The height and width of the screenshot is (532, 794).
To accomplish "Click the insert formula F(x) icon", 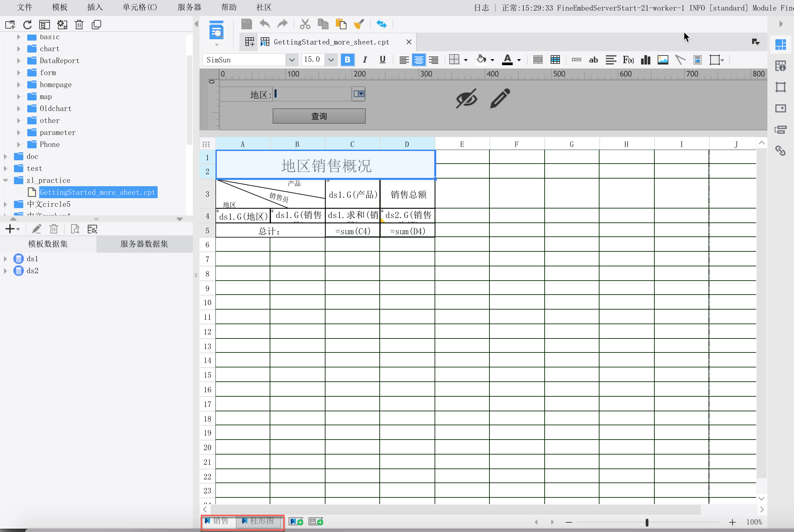I will point(628,60).
